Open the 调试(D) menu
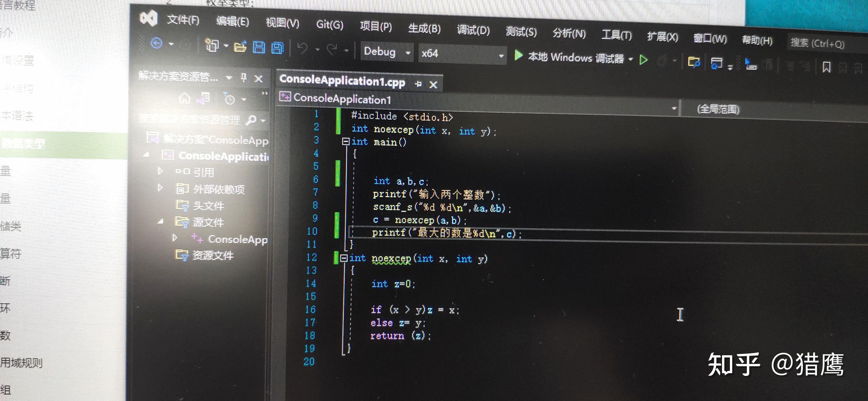 pyautogui.click(x=473, y=30)
